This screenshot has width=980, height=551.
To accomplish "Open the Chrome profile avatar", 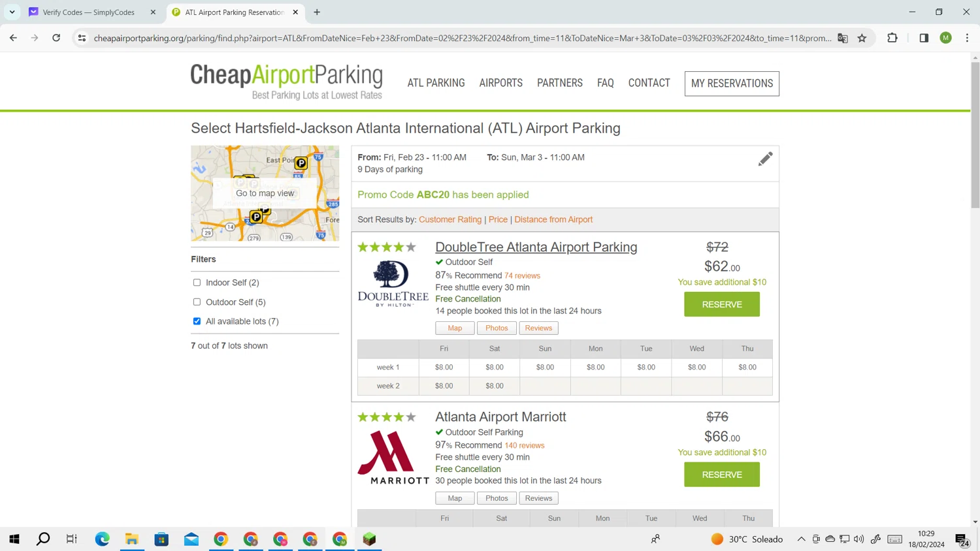I will coord(945,38).
